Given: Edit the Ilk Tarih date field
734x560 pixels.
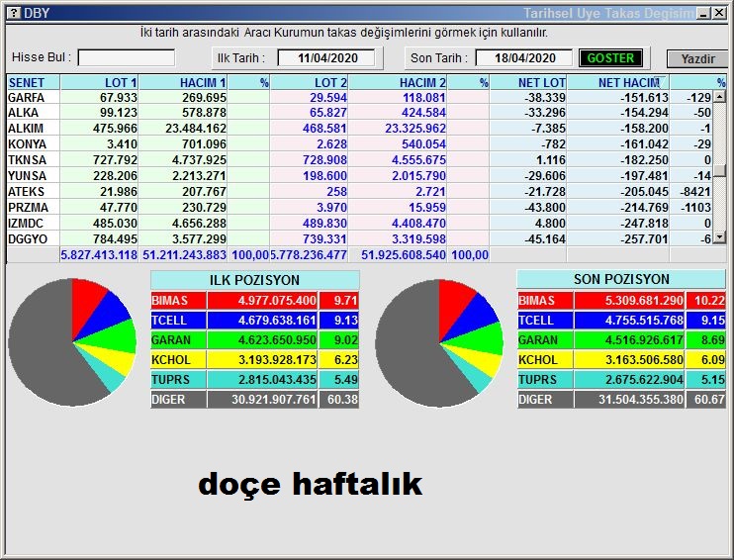Looking at the screenshot, I should pos(326,58).
